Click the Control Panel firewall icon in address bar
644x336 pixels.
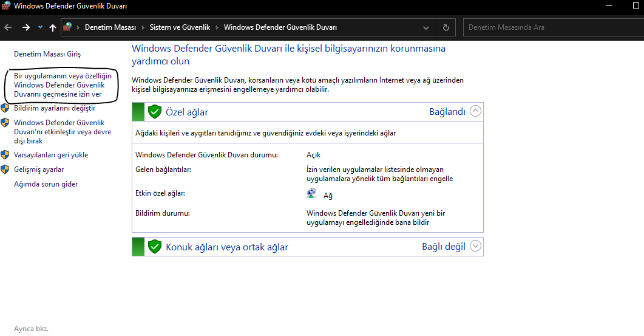pyautogui.click(x=67, y=27)
